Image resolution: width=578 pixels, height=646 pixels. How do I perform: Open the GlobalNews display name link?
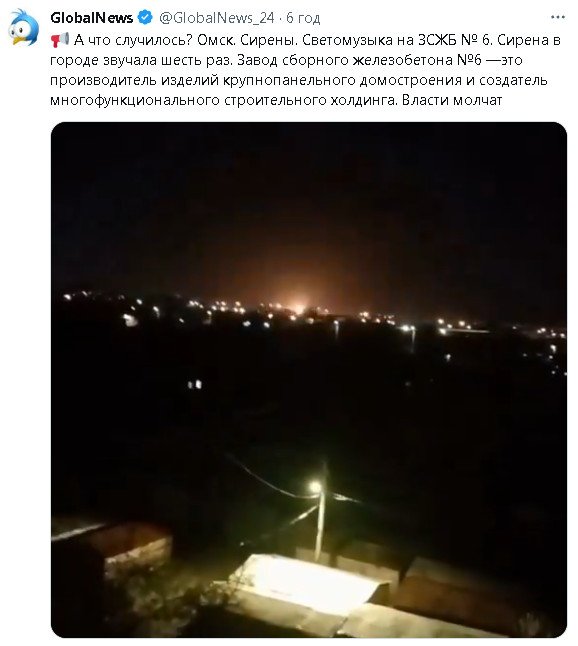pyautogui.click(x=91, y=18)
